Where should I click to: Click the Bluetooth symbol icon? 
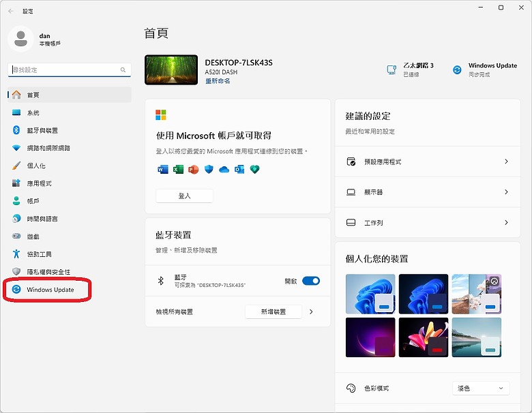(x=161, y=281)
